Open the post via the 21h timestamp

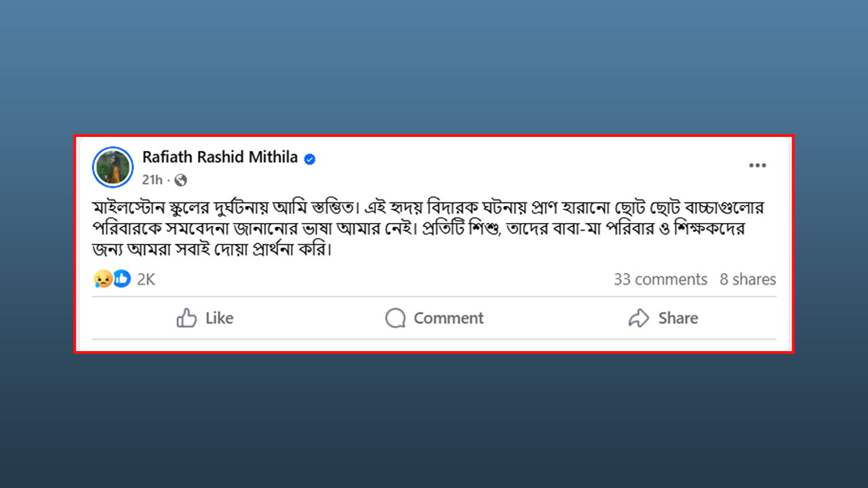153,180
